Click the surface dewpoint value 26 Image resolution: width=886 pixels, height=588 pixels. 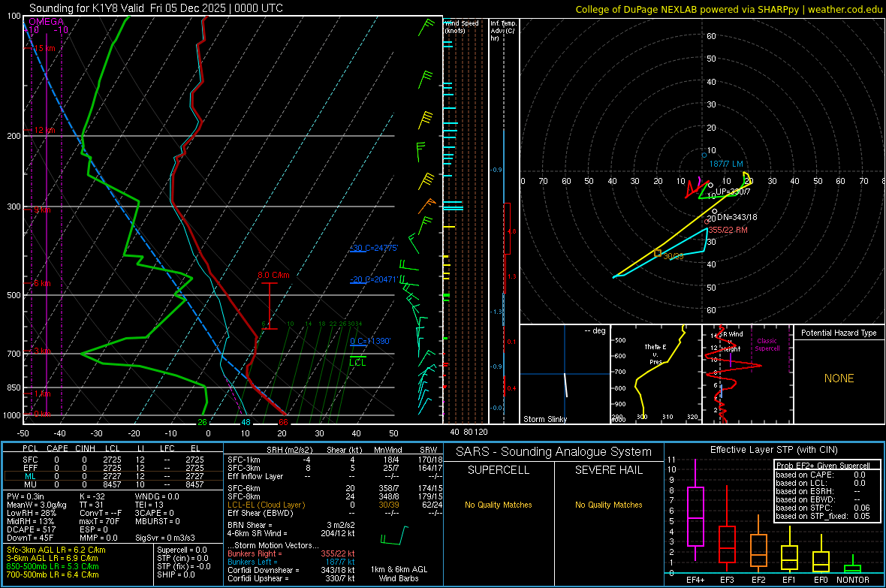pyautogui.click(x=202, y=422)
